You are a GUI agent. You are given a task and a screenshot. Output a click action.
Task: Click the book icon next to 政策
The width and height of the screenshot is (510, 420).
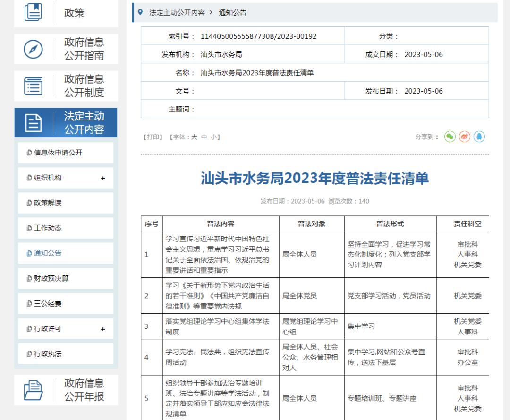pos(33,11)
